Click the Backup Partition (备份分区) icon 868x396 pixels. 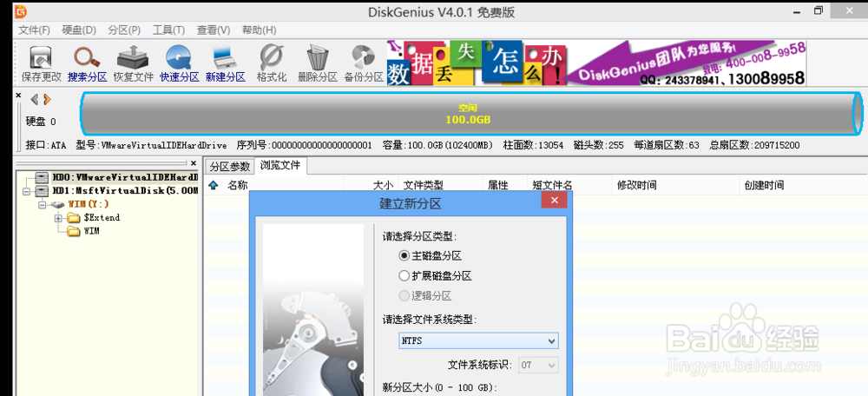coord(363,64)
